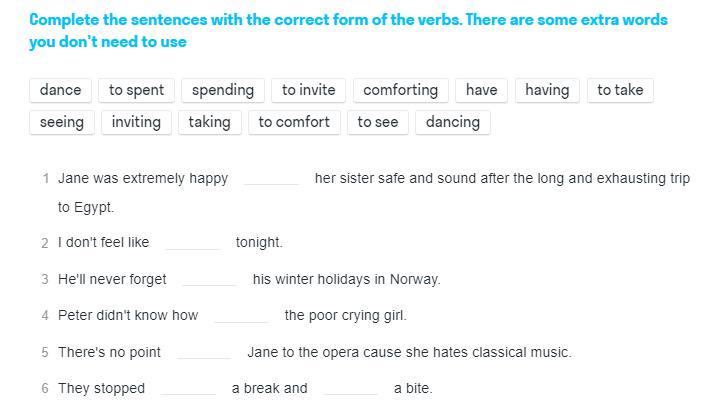Image resolution: width=722 pixels, height=406 pixels.
Task: Select the 'seeing' word chip
Action: [x=62, y=122]
